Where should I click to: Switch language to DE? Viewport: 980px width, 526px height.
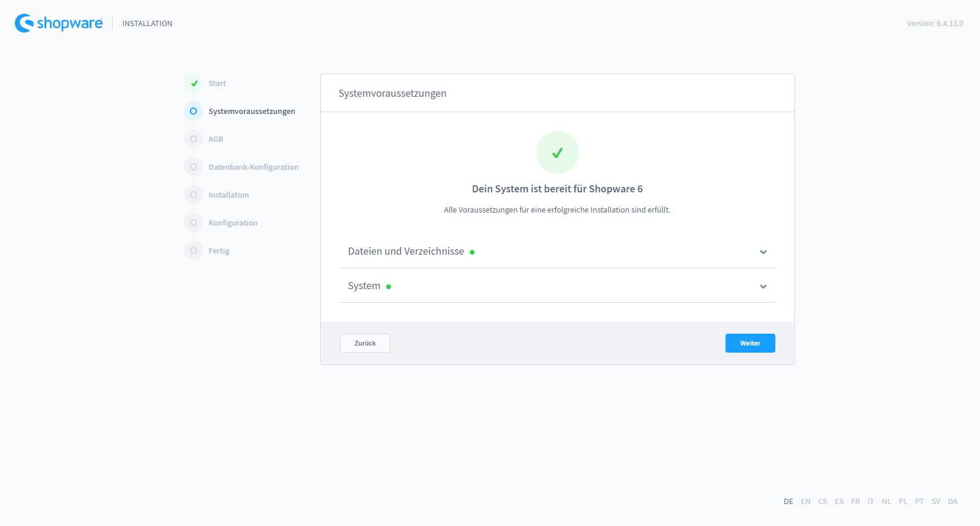[x=788, y=502]
